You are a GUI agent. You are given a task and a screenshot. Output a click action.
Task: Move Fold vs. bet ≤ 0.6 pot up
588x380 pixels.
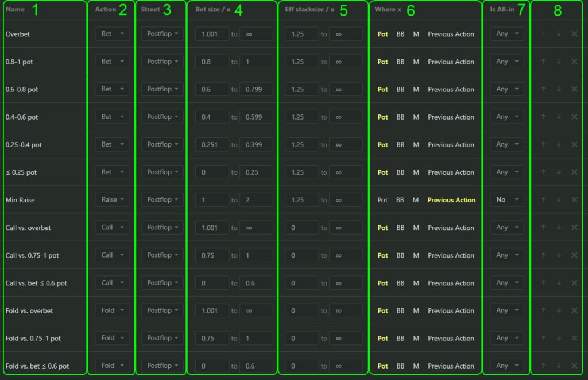pos(543,366)
